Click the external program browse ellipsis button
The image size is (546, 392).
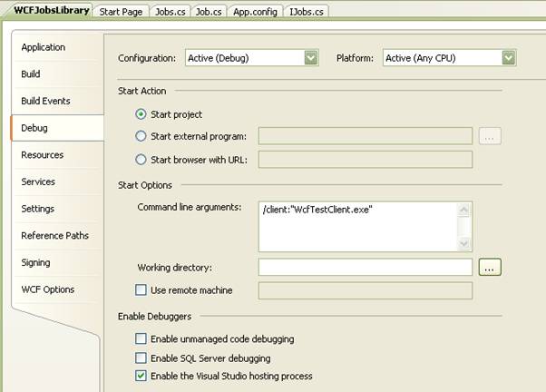[490, 136]
